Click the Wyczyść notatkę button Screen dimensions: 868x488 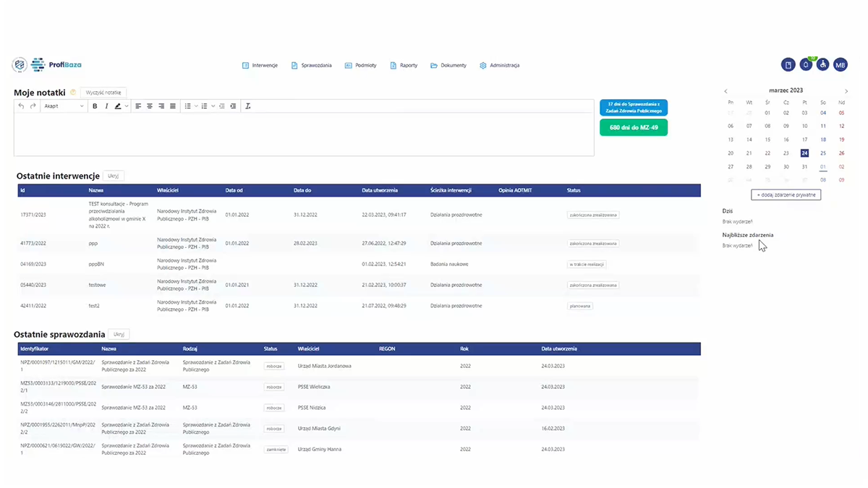tap(104, 93)
